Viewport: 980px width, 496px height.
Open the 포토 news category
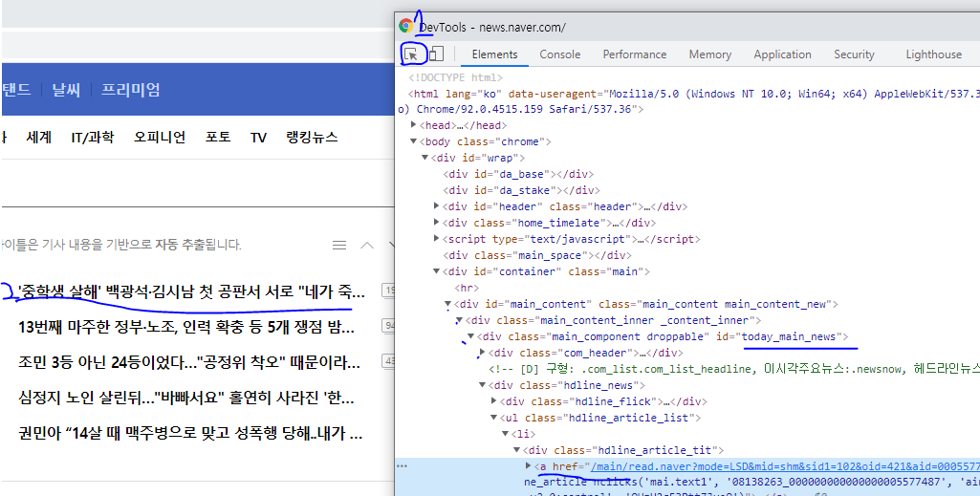pos(218,137)
